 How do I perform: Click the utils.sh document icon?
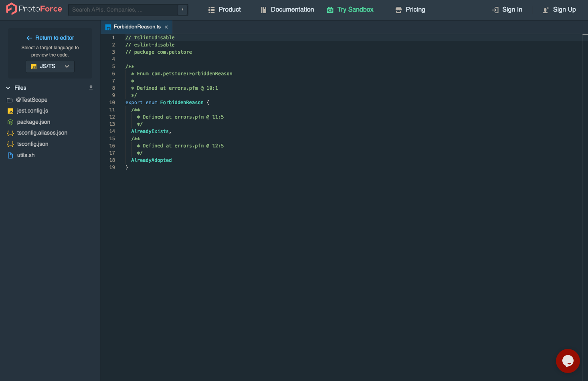(x=10, y=155)
